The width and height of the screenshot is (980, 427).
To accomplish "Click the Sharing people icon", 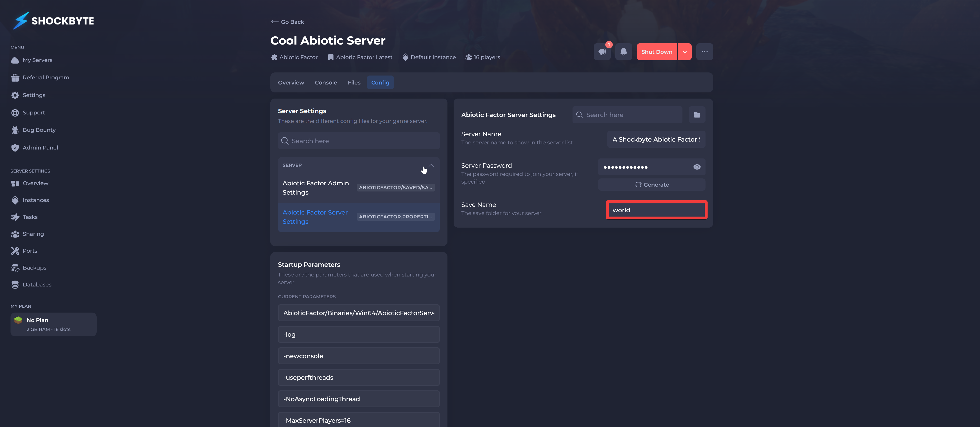I will click(15, 234).
